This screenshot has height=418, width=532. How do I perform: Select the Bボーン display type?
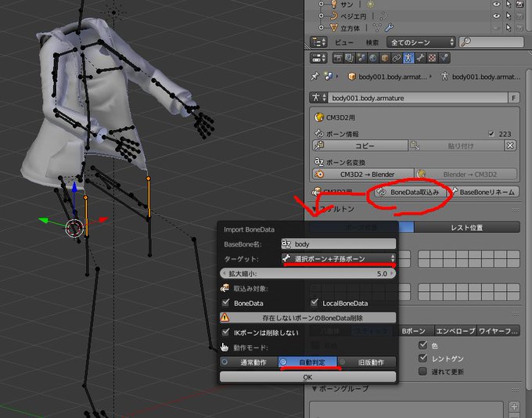pyautogui.click(x=414, y=331)
